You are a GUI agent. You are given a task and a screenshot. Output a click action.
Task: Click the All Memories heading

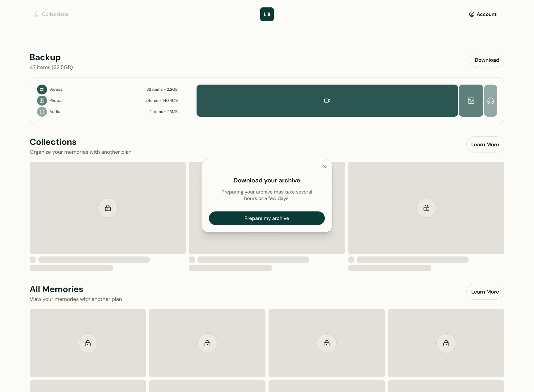pos(56,289)
